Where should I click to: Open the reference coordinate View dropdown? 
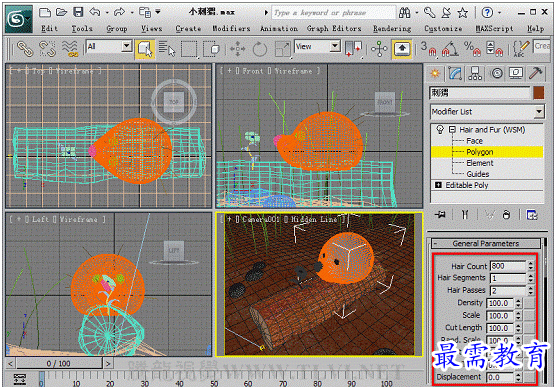[x=335, y=46]
